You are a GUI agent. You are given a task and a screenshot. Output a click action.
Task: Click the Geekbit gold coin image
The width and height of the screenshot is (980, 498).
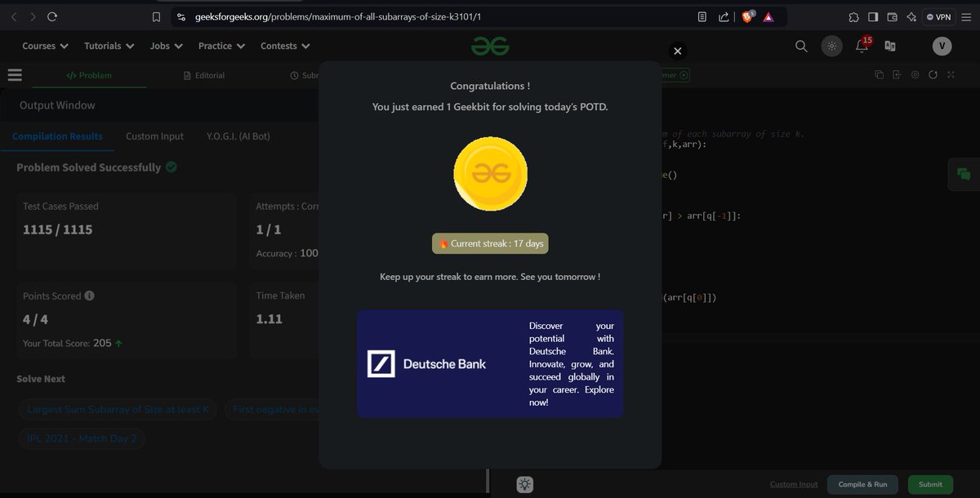(490, 174)
